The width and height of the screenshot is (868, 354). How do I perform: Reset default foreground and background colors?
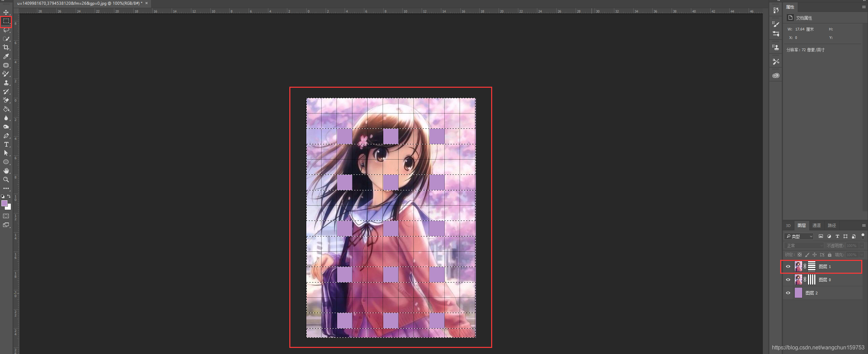point(3,196)
